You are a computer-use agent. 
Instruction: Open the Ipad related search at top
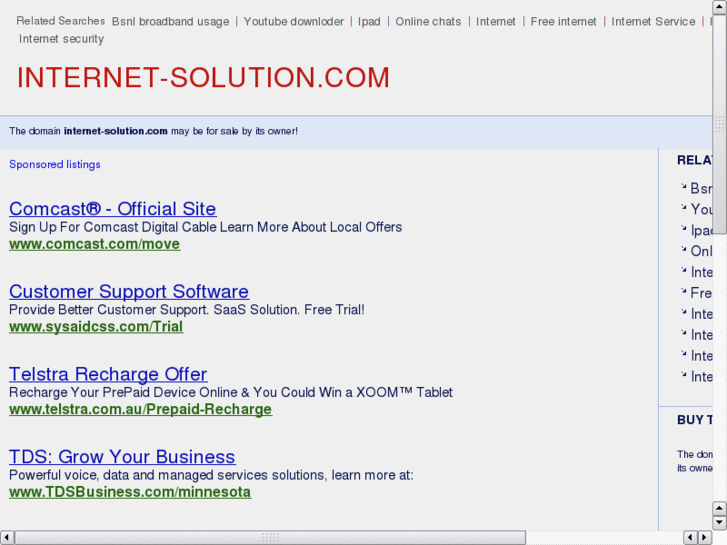pos(369,22)
